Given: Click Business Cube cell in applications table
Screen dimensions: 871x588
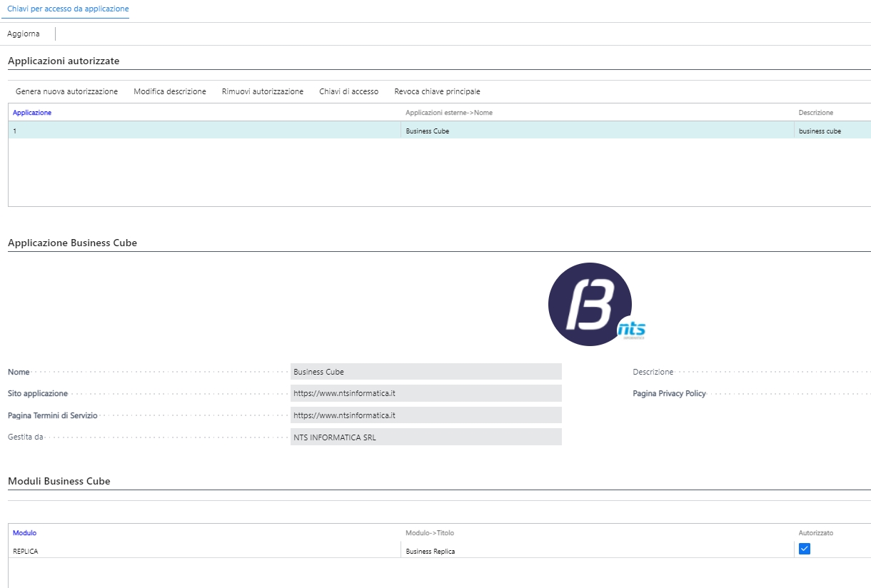Looking at the screenshot, I should point(597,131).
